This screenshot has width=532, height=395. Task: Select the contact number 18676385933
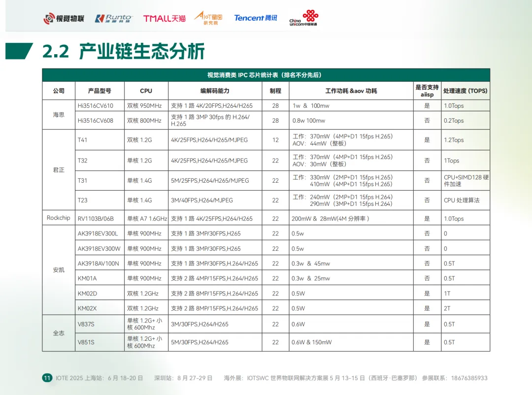tap(469, 378)
